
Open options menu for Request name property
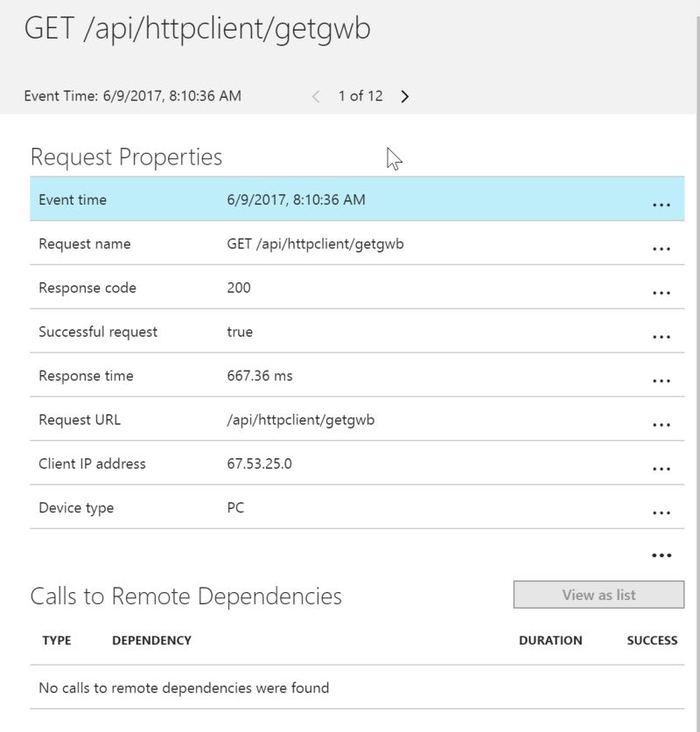pos(662,246)
